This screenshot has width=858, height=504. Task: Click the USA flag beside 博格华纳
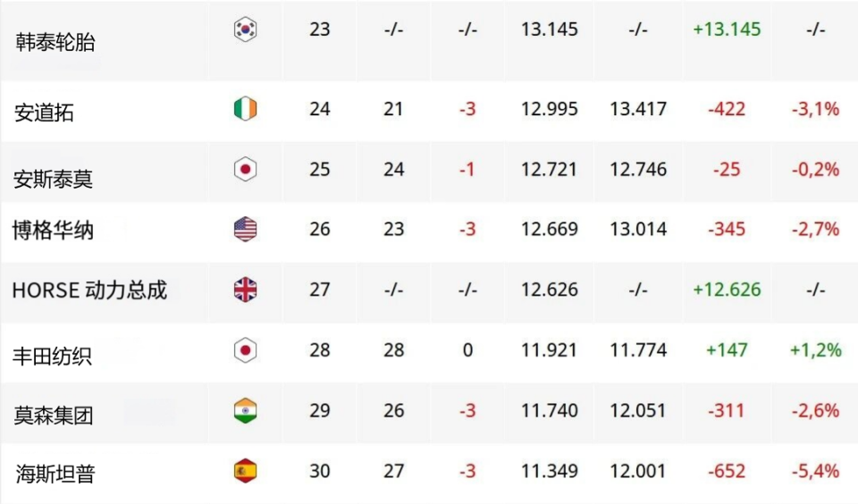click(x=245, y=230)
